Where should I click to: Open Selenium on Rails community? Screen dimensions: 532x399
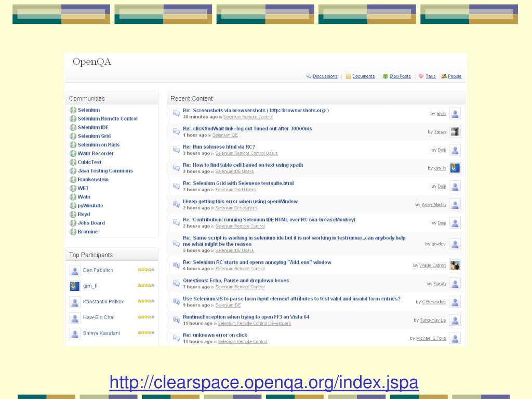click(x=98, y=144)
